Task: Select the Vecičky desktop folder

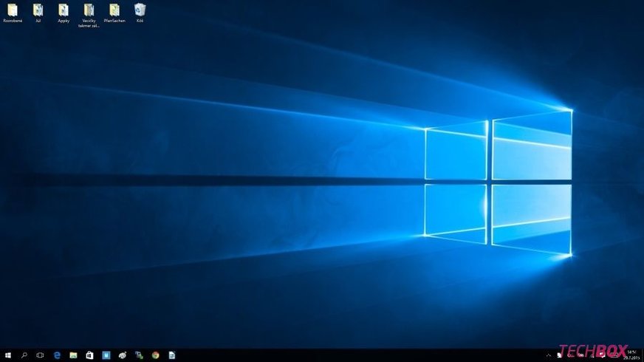Action: 89,12
